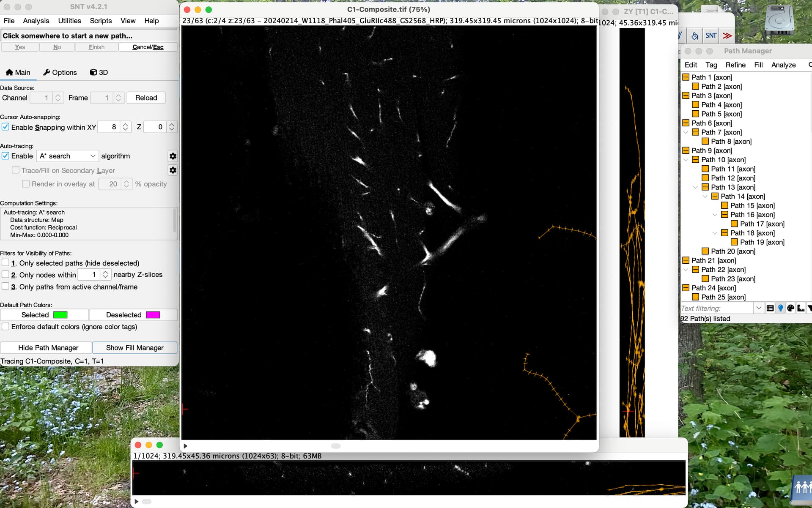
Task: Select the SNT toolbar button in ImageJ
Action: 711,36
